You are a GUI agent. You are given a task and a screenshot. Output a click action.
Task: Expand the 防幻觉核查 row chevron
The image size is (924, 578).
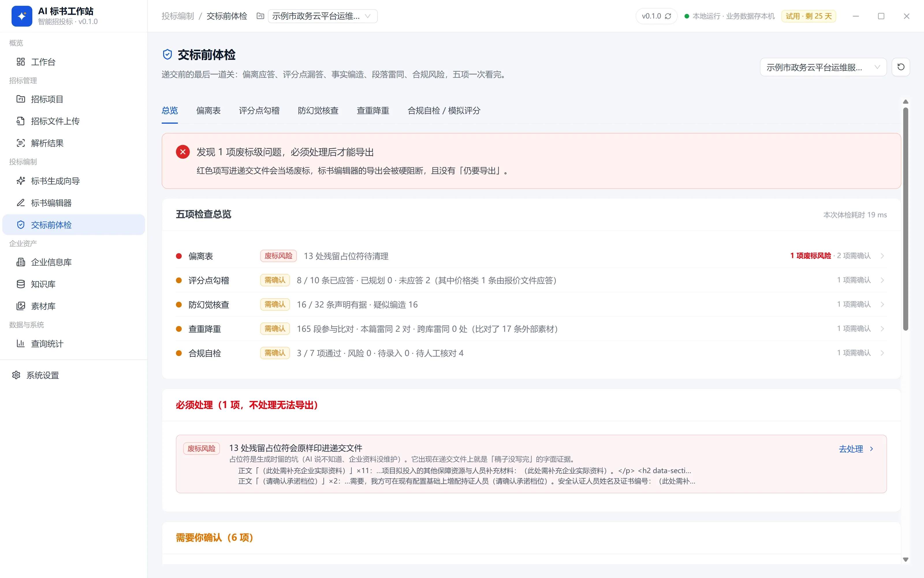coord(882,304)
